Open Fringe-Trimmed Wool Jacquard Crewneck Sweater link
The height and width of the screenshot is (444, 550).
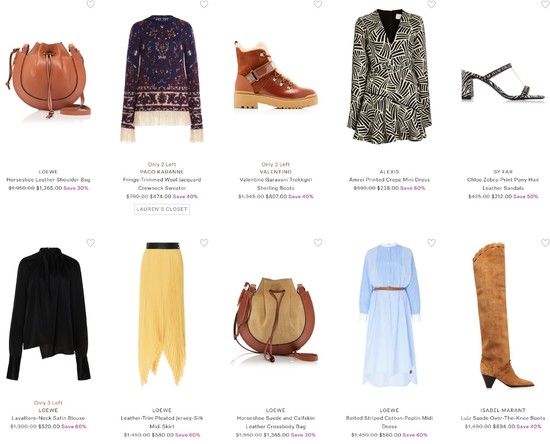[162, 184]
